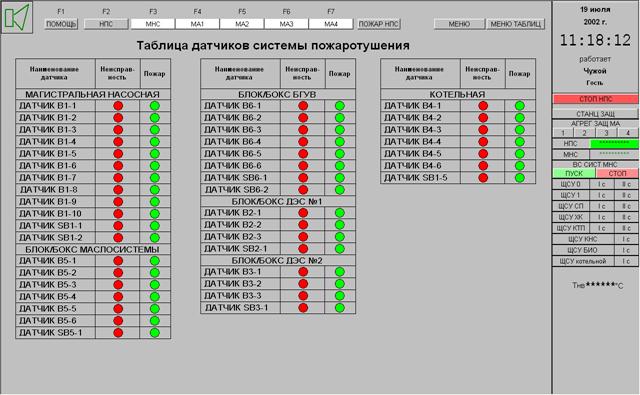
Task: Click red fault indicator for ДАТЧИК В5-4
Action: (118, 297)
